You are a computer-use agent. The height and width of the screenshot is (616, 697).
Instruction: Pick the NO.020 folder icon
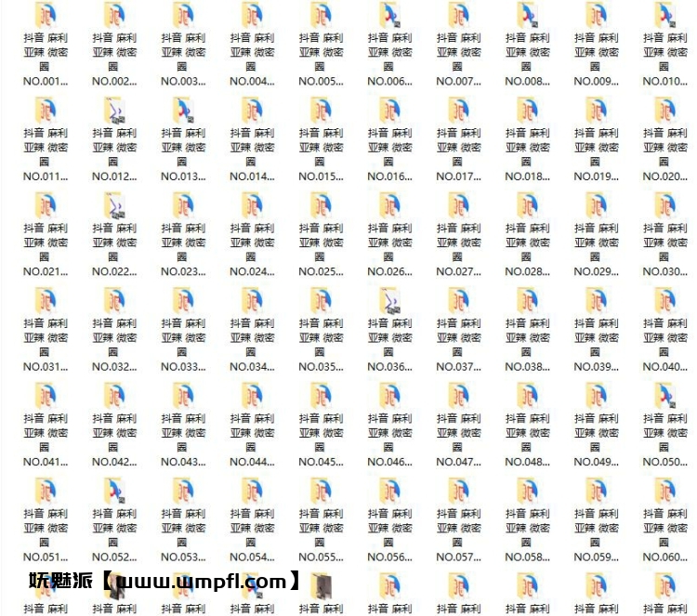[665, 111]
